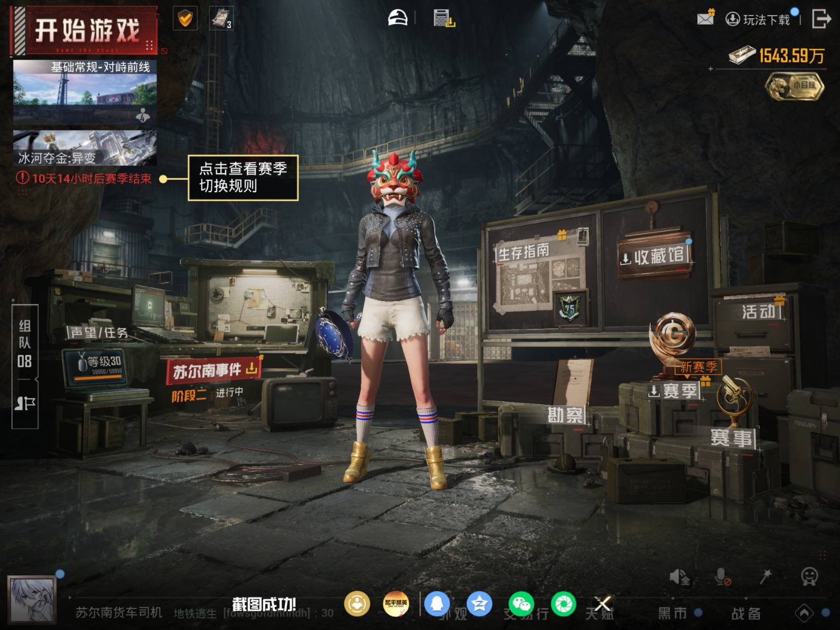
Task: Share via the gold friends circle icon
Action: [x=357, y=604]
